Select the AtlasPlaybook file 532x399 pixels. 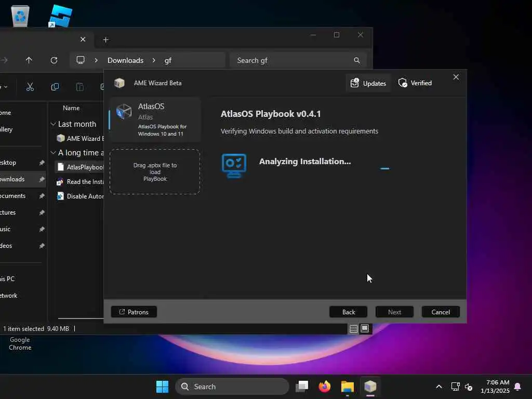click(x=80, y=167)
